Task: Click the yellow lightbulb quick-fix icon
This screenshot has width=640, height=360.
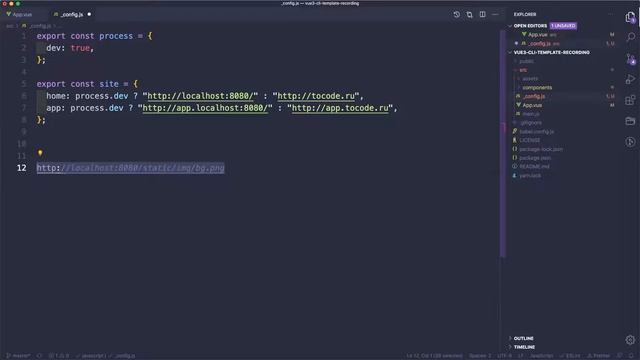Action: click(x=40, y=153)
